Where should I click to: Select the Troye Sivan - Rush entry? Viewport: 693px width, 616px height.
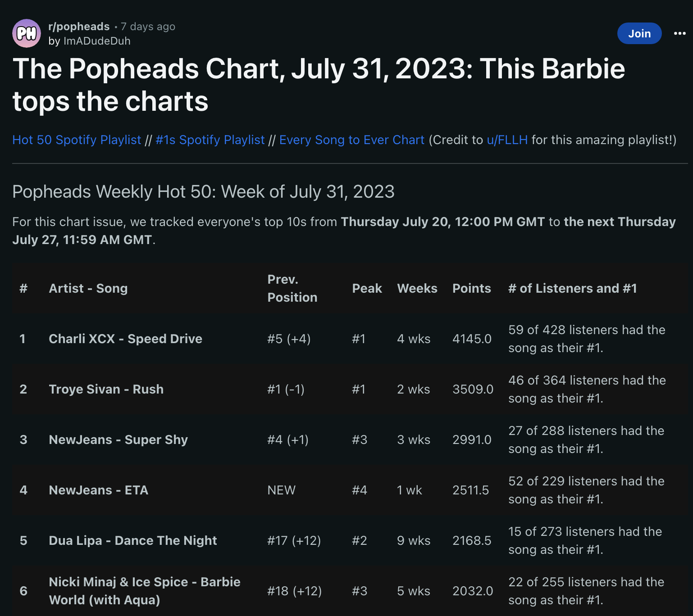click(106, 390)
